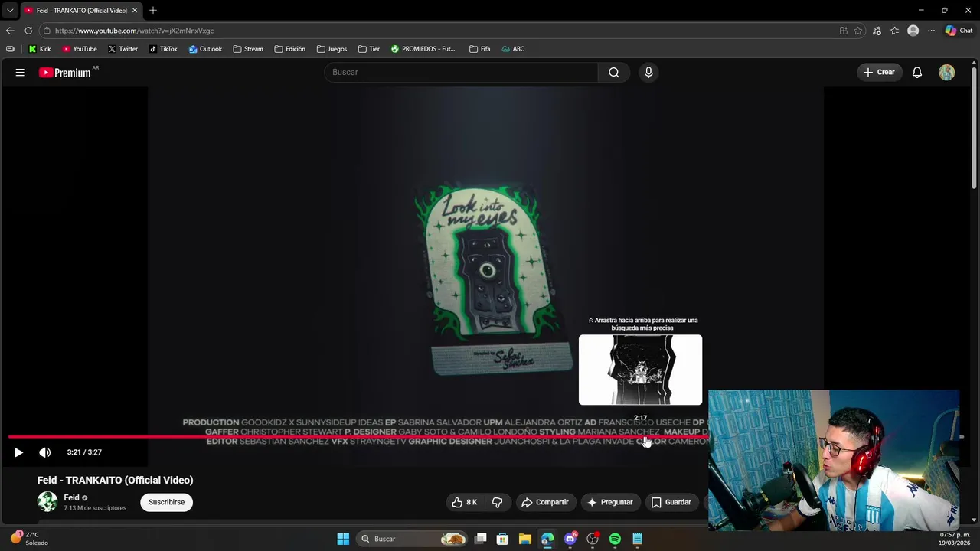Expand the Juegos bookmarks folder
The height and width of the screenshot is (551, 980).
point(332,49)
